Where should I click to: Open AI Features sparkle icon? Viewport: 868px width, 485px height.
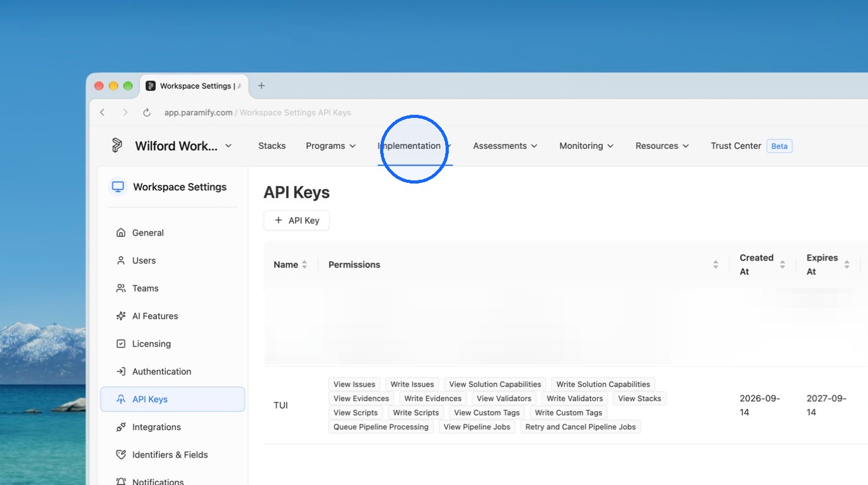[x=121, y=316]
